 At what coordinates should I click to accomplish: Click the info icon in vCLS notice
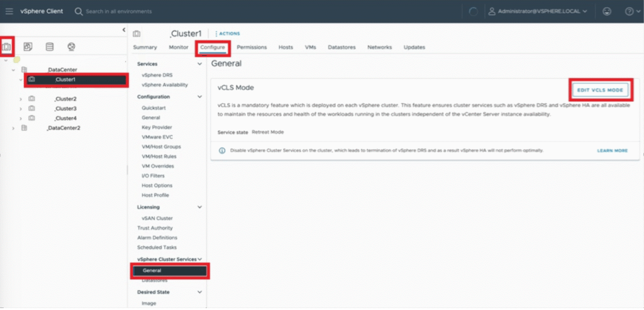point(222,151)
